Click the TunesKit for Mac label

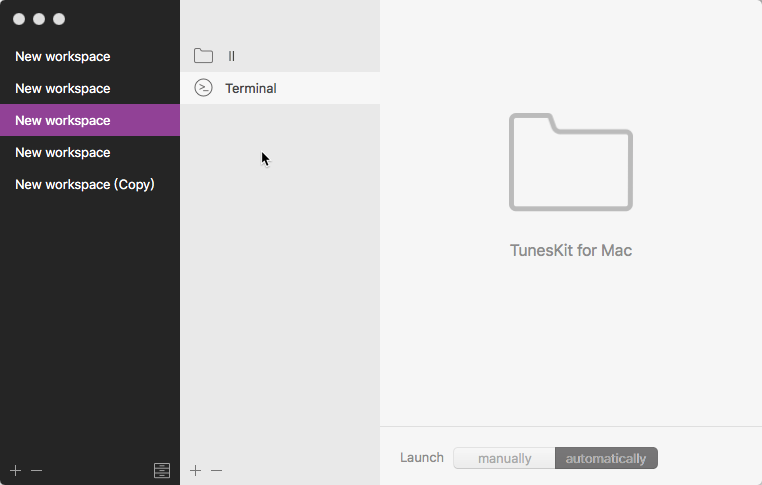[x=571, y=250]
